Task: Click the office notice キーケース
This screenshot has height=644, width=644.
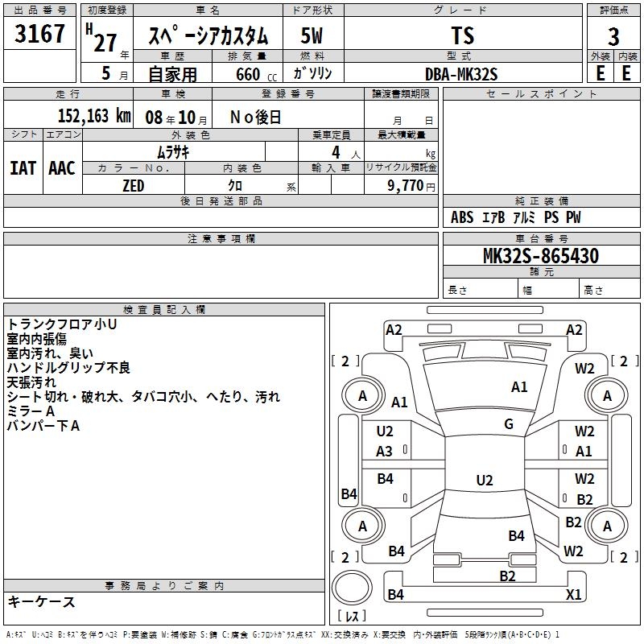Action: (x=41, y=602)
